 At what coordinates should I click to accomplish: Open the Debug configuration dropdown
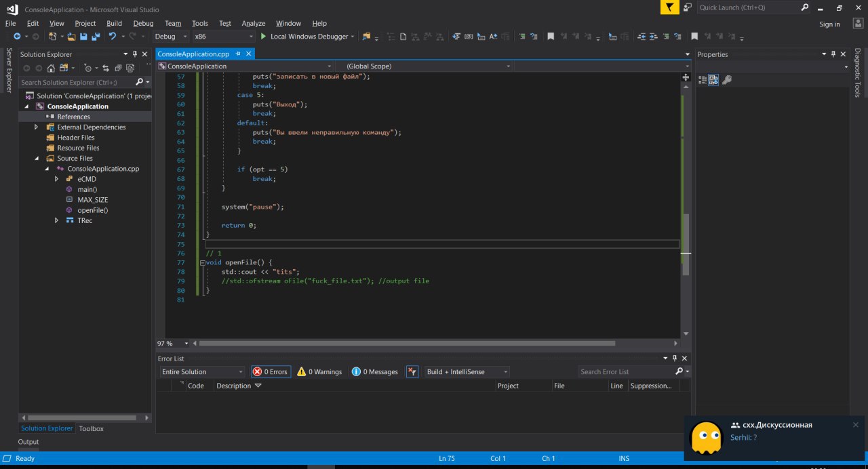pyautogui.click(x=171, y=37)
